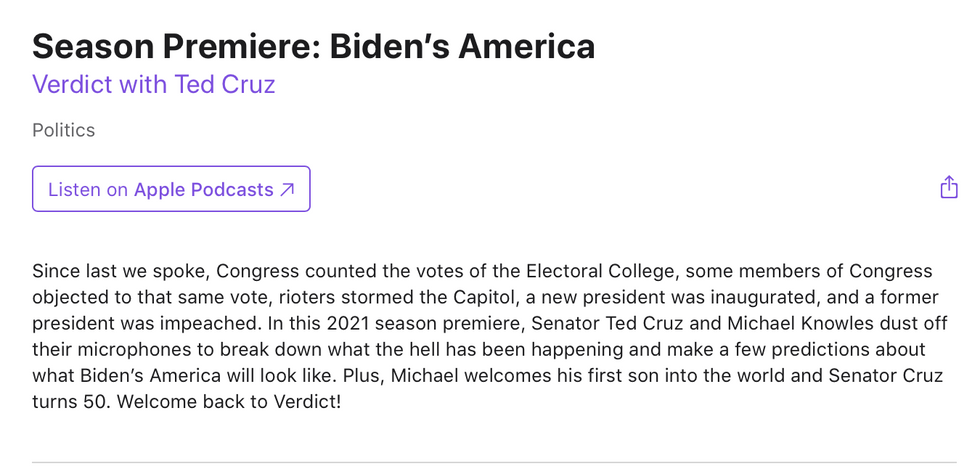This screenshot has width=980, height=469.
Task: Click the word Verdict in the purple link
Action: click(x=72, y=84)
